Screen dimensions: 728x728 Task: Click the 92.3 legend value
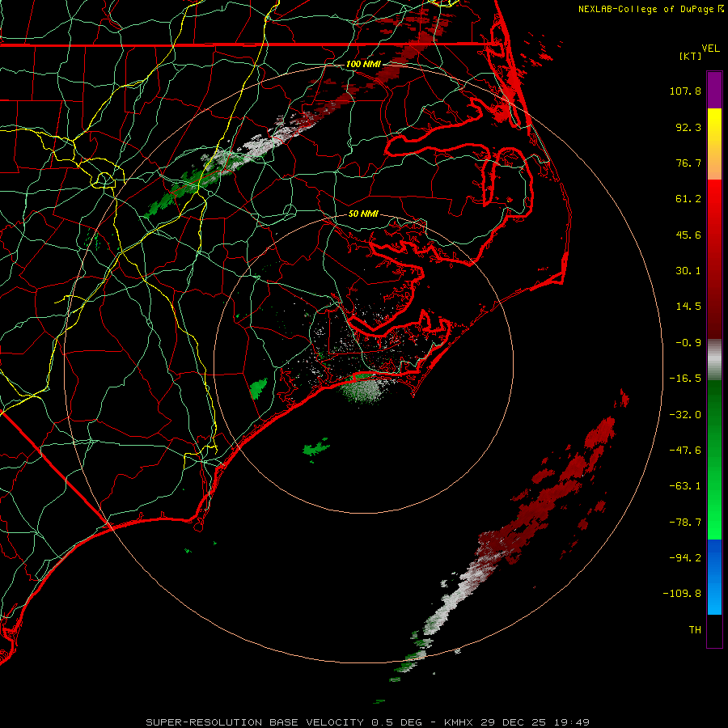click(688, 127)
